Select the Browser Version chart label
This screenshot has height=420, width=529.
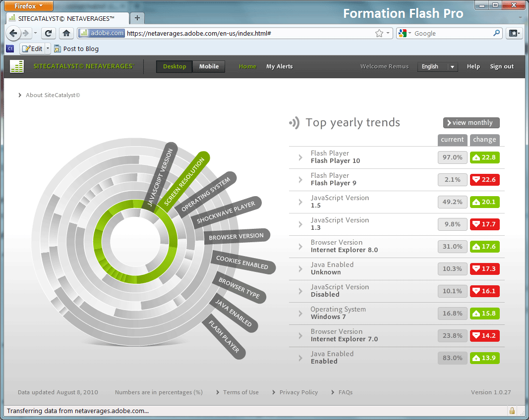(x=236, y=236)
